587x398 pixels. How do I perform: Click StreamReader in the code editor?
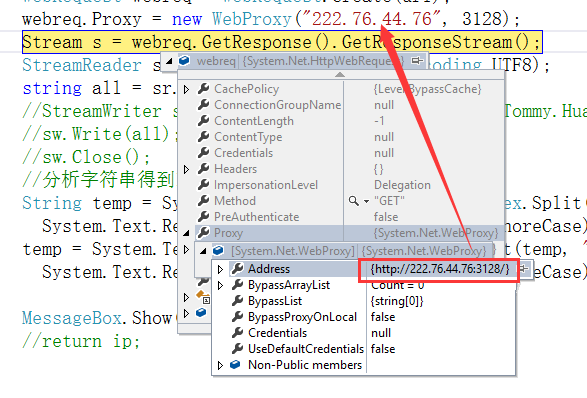[x=82, y=65]
